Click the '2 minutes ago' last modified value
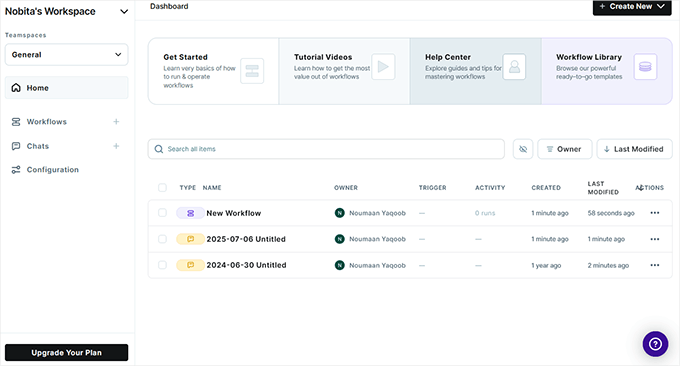680x366 pixels. [608, 265]
